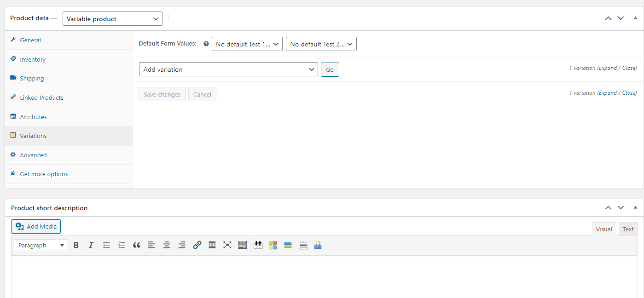
Task: Click the Add Media button
Action: [x=36, y=226]
